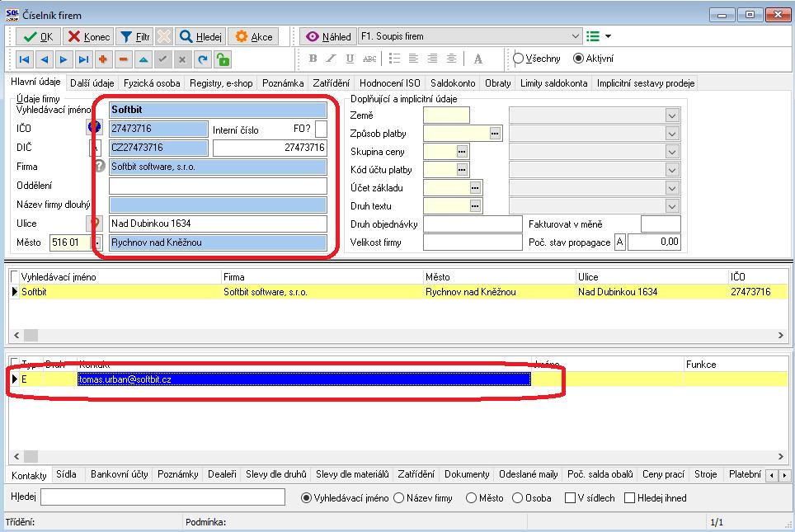Go to the previous record
Screen dimensions: 795x532
[44, 60]
